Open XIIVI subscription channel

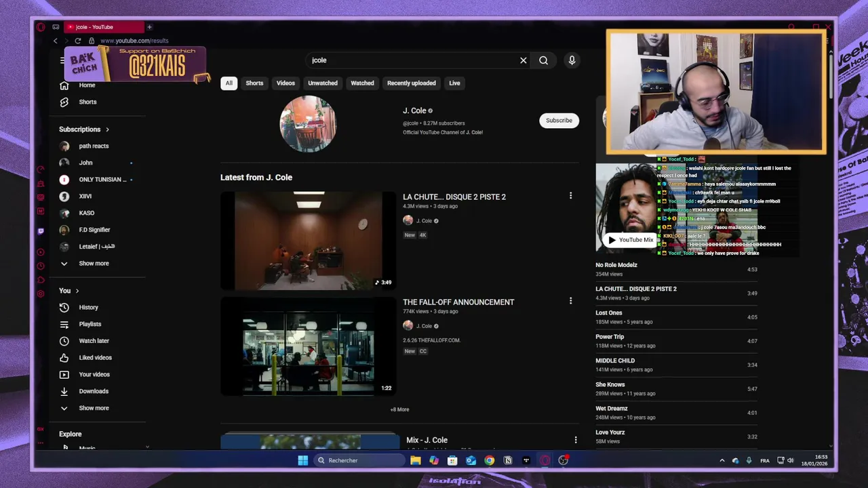(x=85, y=197)
